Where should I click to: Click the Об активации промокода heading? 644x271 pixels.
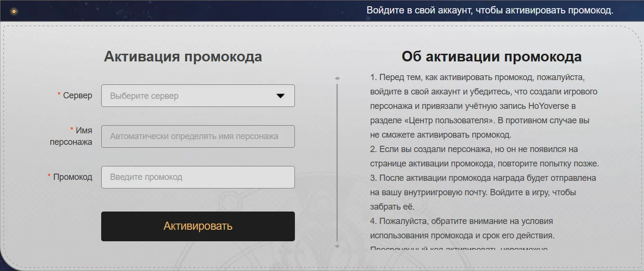492,57
